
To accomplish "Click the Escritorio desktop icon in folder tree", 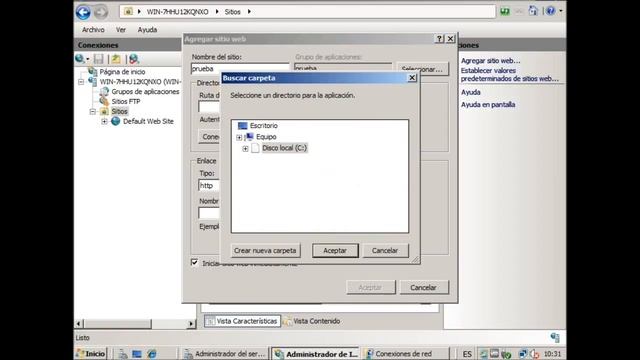I will click(x=242, y=126).
